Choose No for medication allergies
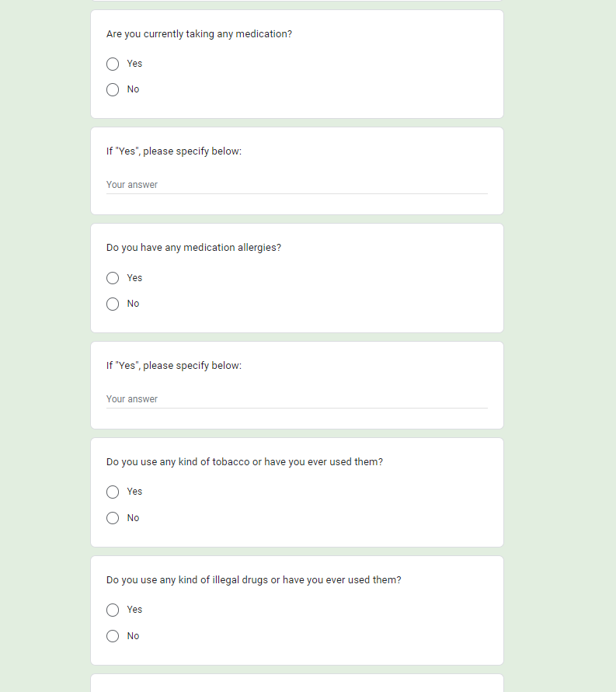The height and width of the screenshot is (692, 616). [113, 304]
